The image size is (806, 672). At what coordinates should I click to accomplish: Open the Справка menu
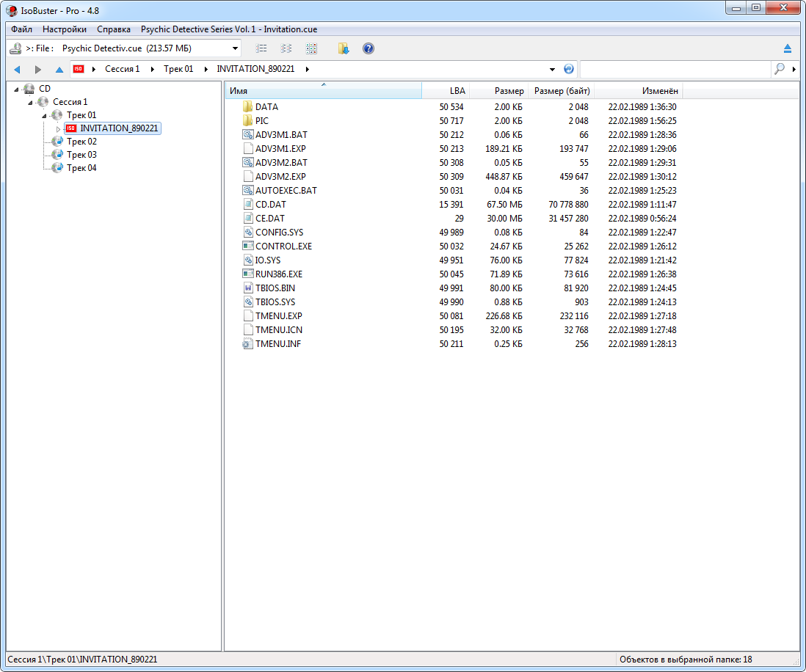click(114, 29)
